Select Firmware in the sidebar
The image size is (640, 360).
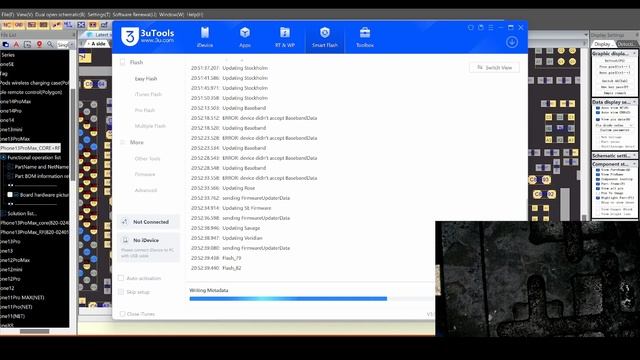pyautogui.click(x=144, y=174)
